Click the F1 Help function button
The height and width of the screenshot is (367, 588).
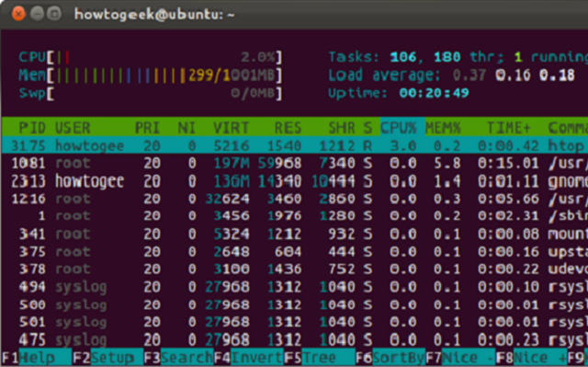click(x=37, y=359)
